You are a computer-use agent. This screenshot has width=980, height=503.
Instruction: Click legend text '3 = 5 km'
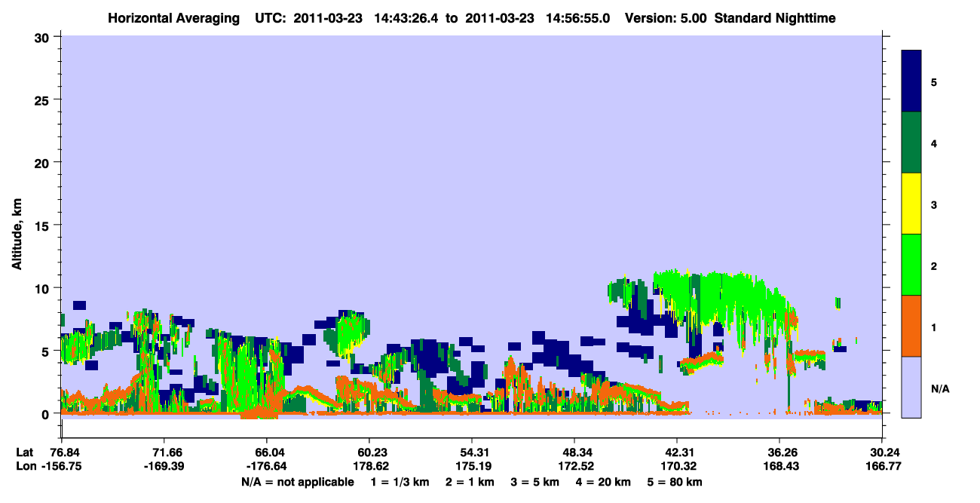tap(535, 482)
